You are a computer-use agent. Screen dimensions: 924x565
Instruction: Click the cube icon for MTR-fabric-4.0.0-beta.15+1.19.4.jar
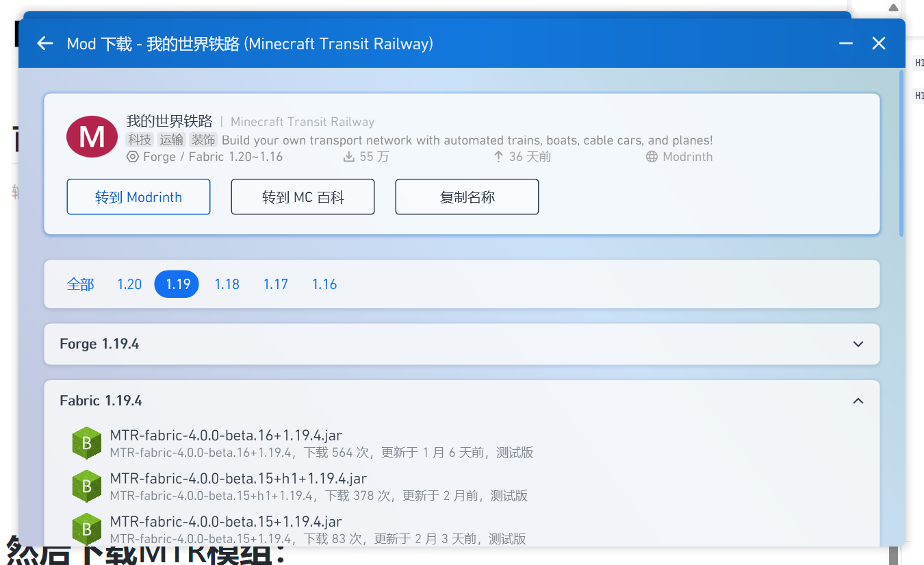point(87,529)
